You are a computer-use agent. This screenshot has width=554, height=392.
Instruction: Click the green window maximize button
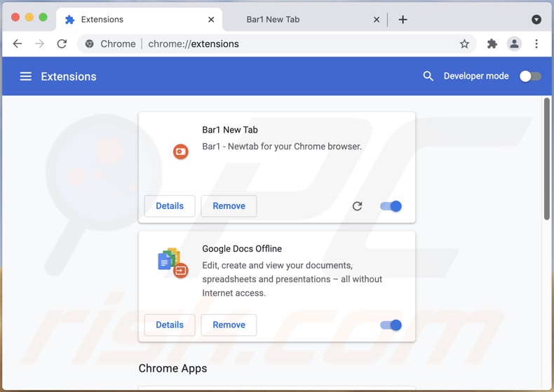(x=43, y=17)
